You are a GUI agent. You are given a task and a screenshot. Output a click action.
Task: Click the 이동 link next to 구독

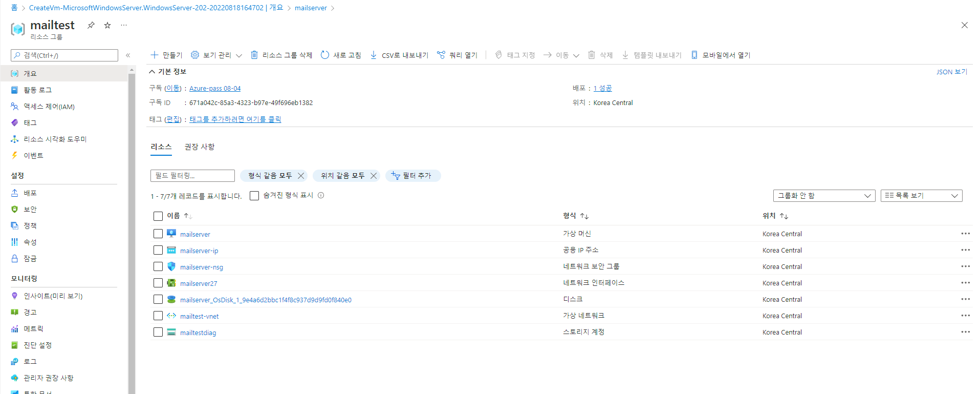(173, 88)
